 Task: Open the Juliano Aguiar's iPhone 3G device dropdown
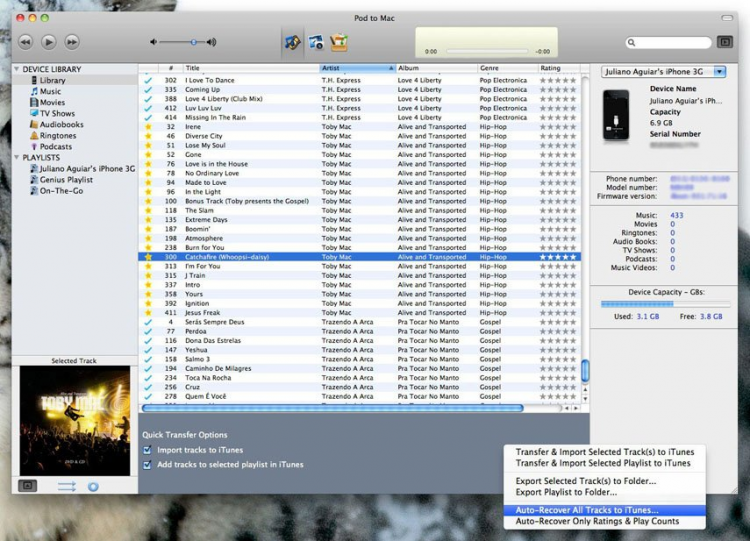tap(664, 72)
